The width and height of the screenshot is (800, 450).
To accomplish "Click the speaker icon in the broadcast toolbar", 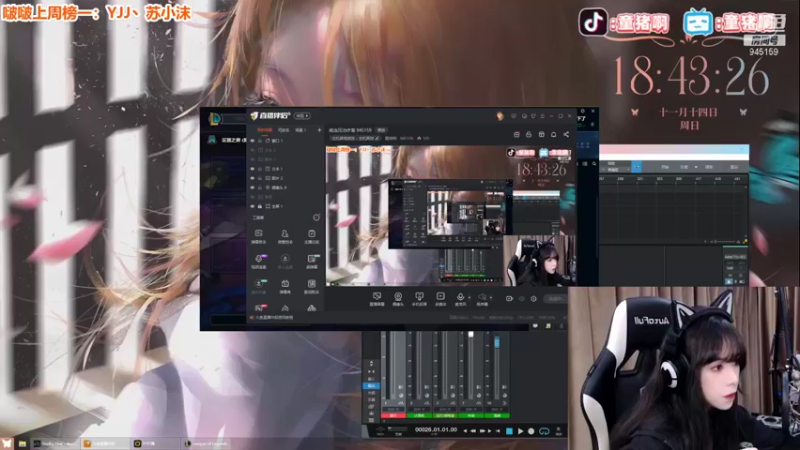I will [x=482, y=297].
